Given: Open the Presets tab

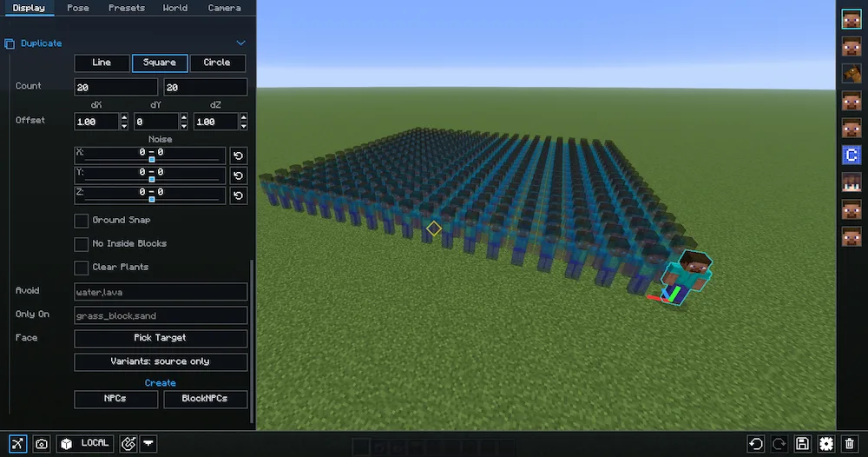Looking at the screenshot, I should tap(126, 8).
